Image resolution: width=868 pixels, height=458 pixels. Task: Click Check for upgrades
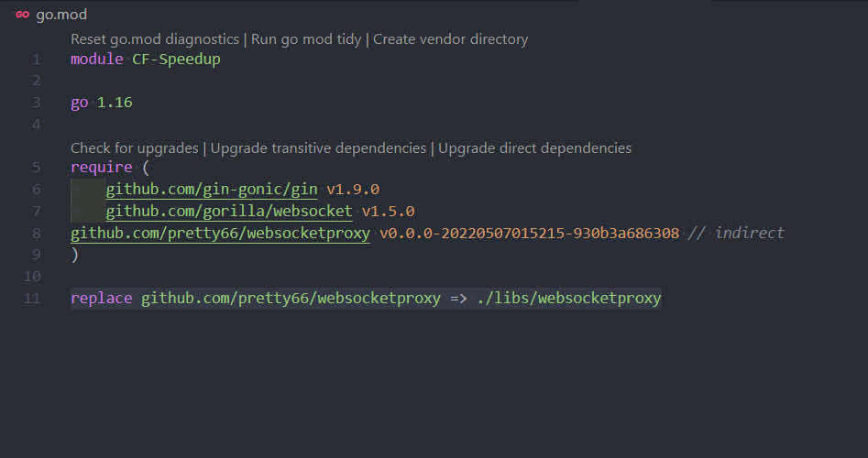pyautogui.click(x=135, y=148)
